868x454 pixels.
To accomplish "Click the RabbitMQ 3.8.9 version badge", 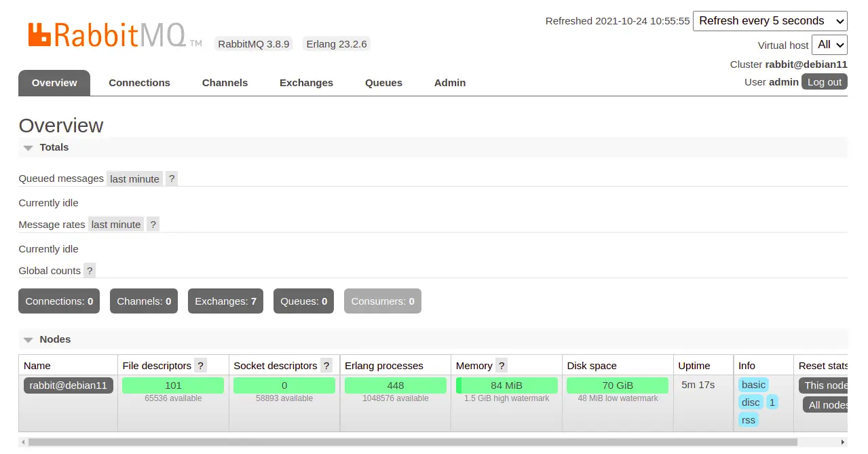I will 254,44.
